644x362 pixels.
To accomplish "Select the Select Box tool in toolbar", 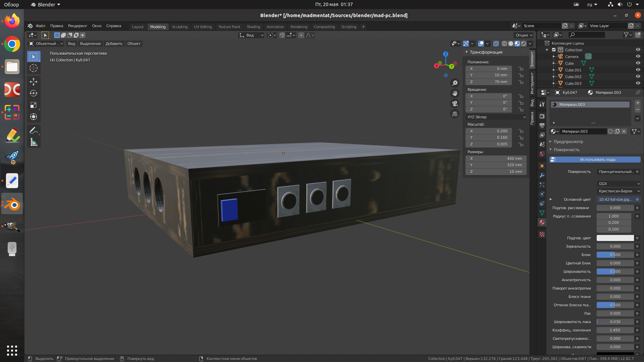I will click(34, 57).
